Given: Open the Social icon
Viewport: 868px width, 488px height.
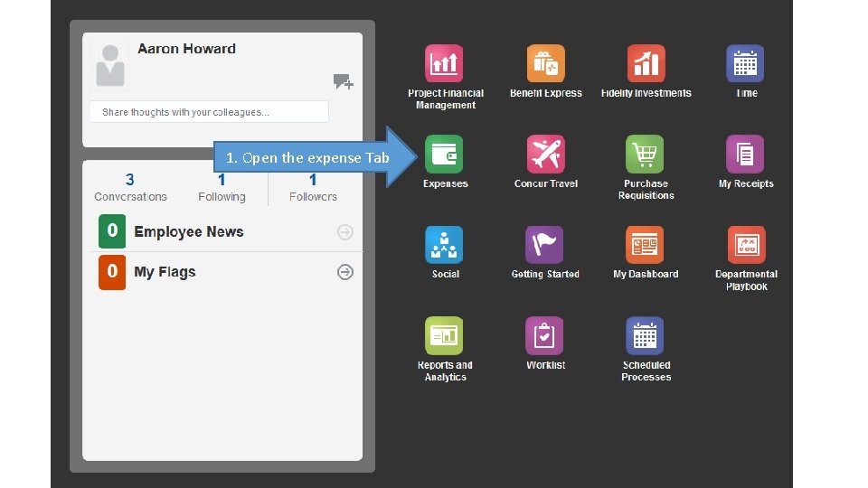Looking at the screenshot, I should [444, 245].
